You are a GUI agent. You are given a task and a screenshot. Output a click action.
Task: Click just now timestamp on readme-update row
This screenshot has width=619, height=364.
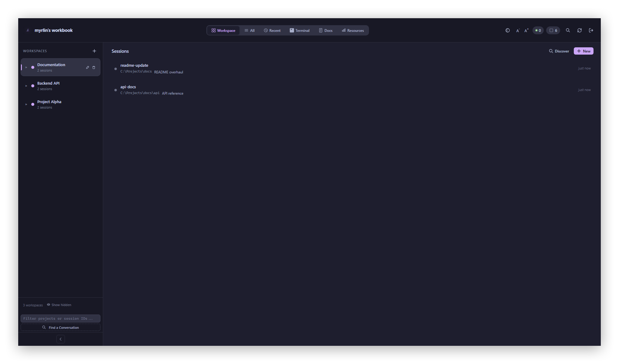[584, 68]
